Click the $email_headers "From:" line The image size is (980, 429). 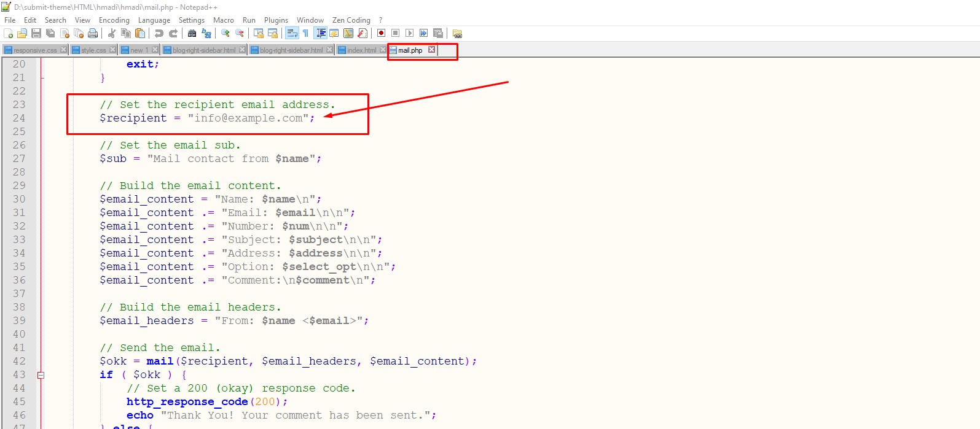click(234, 320)
